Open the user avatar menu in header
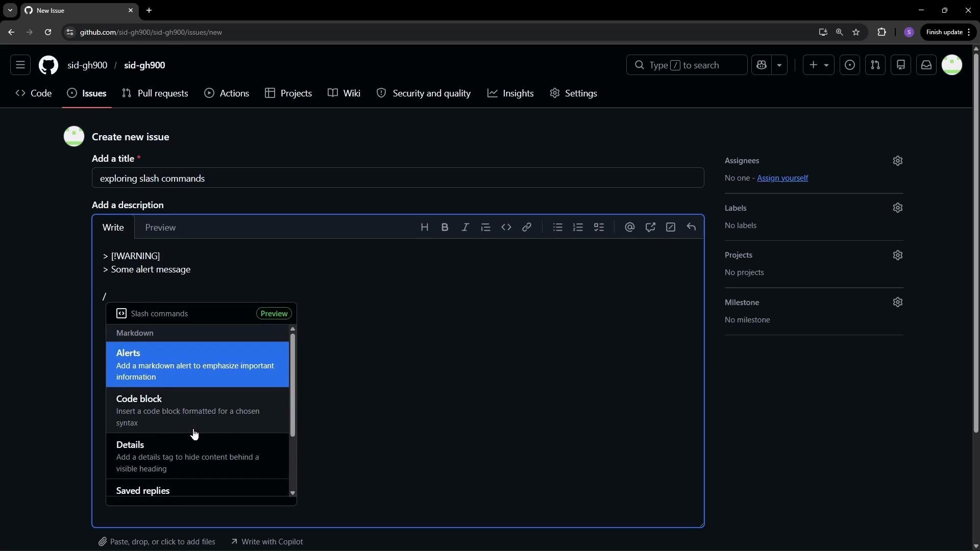The width and height of the screenshot is (980, 551). pyautogui.click(x=952, y=65)
